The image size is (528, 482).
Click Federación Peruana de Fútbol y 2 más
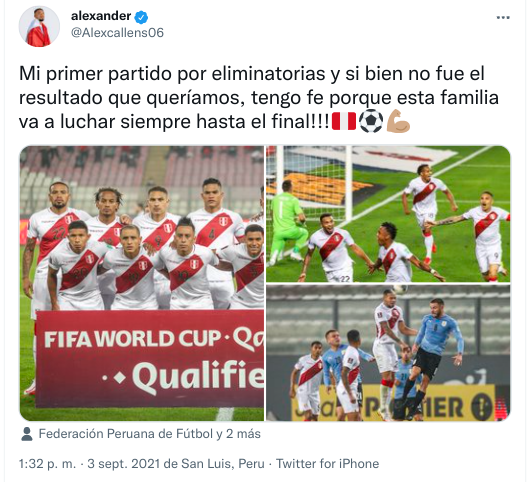(150, 434)
